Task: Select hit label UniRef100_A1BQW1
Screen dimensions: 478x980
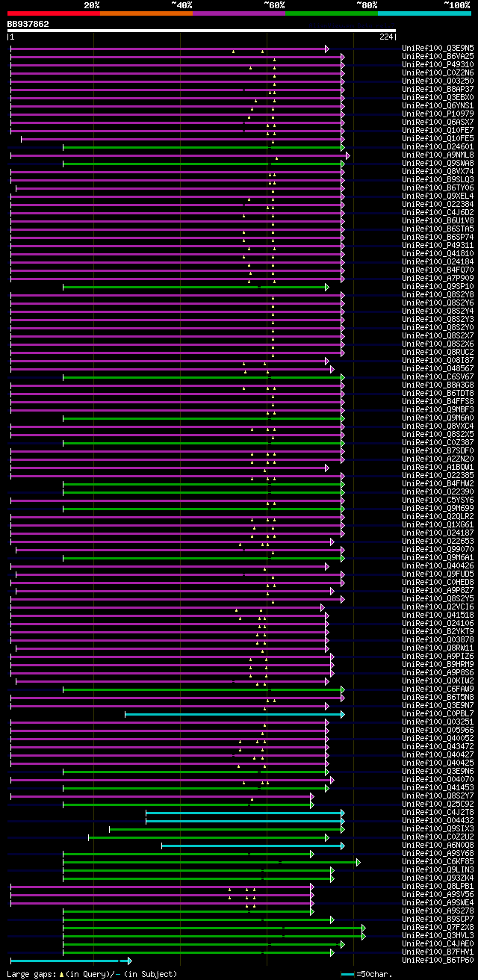Action: pos(438,467)
